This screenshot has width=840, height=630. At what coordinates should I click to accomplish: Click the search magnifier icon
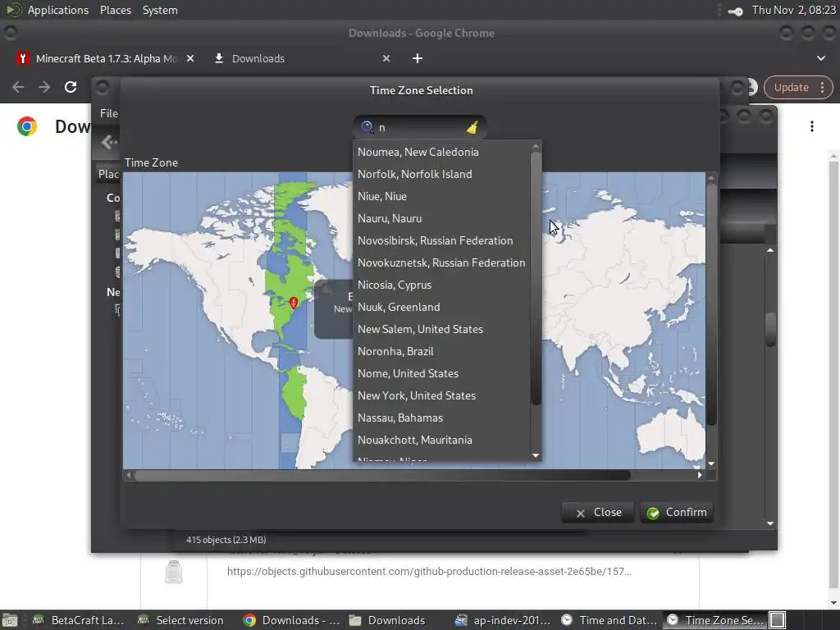367,127
